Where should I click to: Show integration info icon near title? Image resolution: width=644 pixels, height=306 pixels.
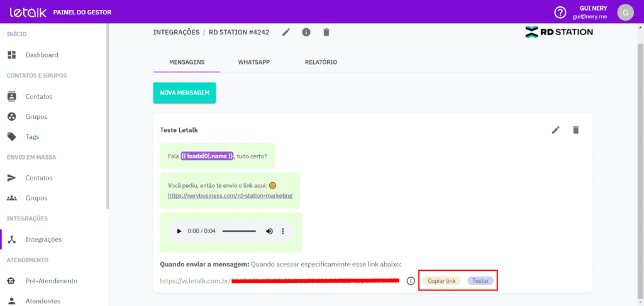coord(306,33)
